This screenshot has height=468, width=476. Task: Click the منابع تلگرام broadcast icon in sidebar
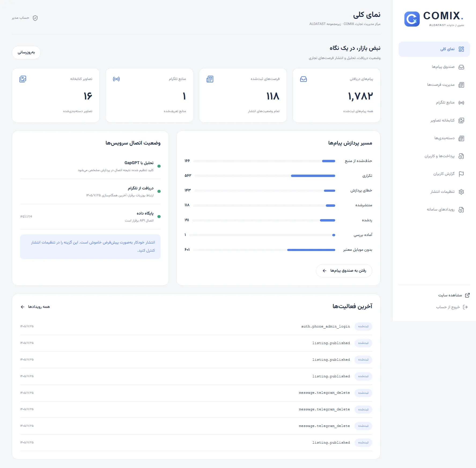point(461,103)
